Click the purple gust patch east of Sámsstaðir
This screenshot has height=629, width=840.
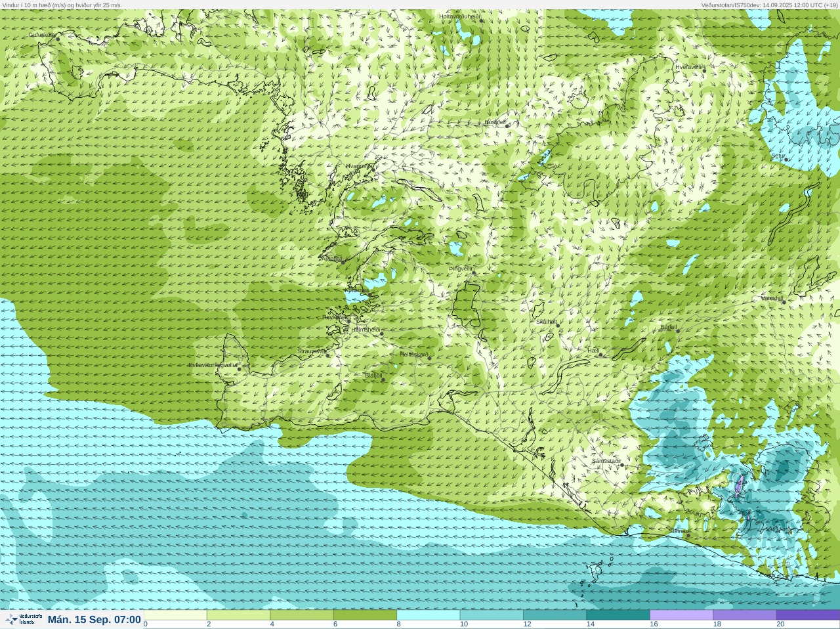[x=738, y=485]
